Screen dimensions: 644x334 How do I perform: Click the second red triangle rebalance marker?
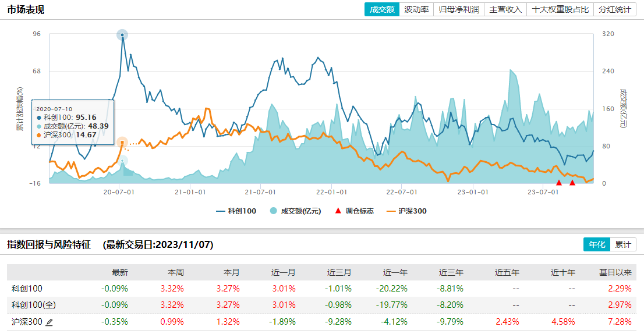572,183
